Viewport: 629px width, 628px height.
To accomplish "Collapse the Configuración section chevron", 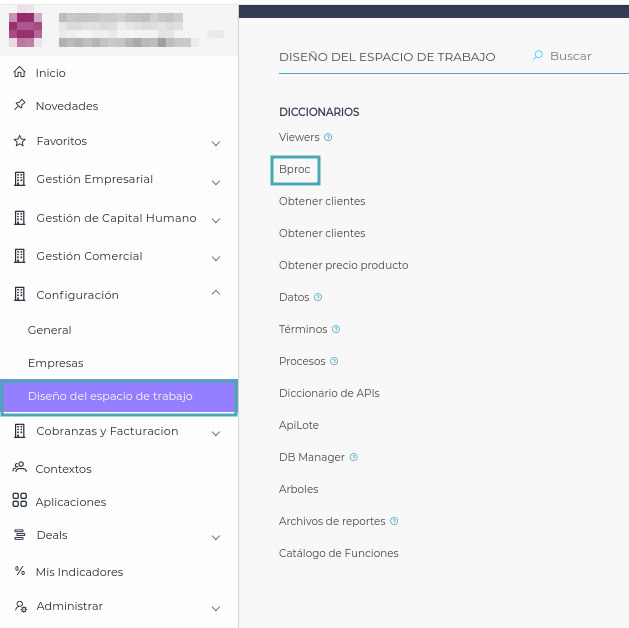I will [x=216, y=293].
